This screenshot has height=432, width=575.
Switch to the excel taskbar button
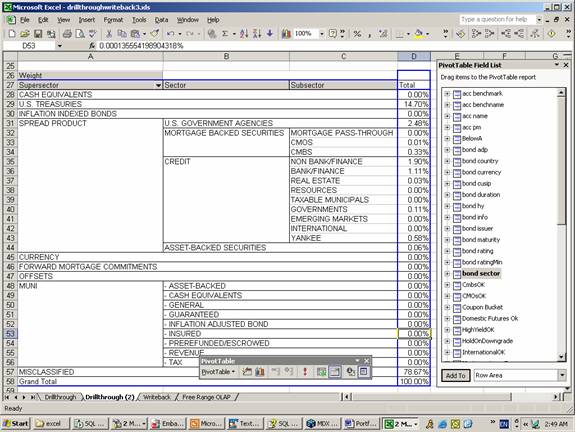point(51,424)
